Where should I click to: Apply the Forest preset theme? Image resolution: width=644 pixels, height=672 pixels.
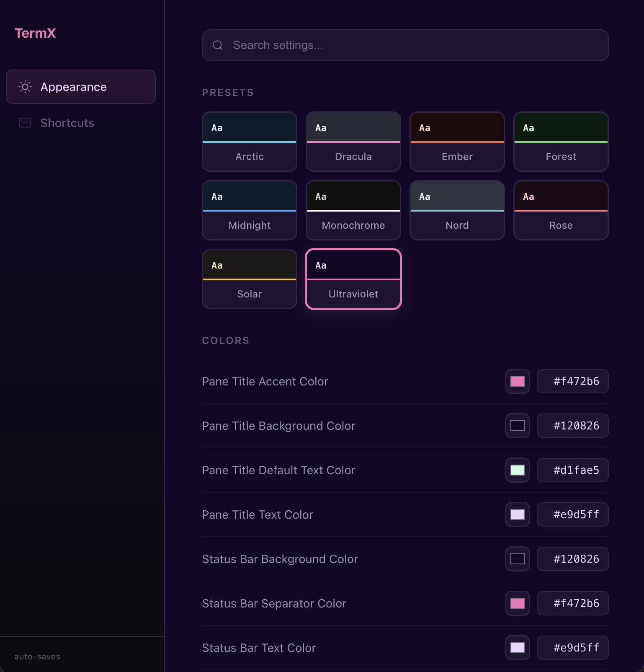(561, 142)
